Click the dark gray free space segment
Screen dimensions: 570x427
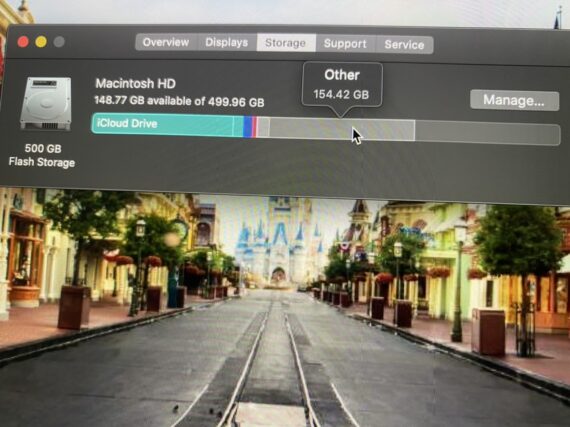pos(487,133)
